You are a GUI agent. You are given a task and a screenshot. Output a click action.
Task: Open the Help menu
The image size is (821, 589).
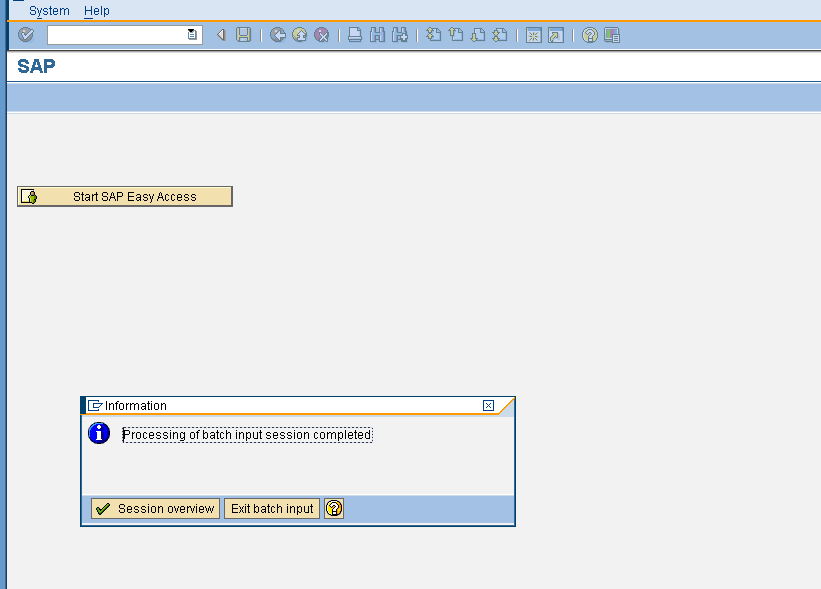tap(97, 10)
